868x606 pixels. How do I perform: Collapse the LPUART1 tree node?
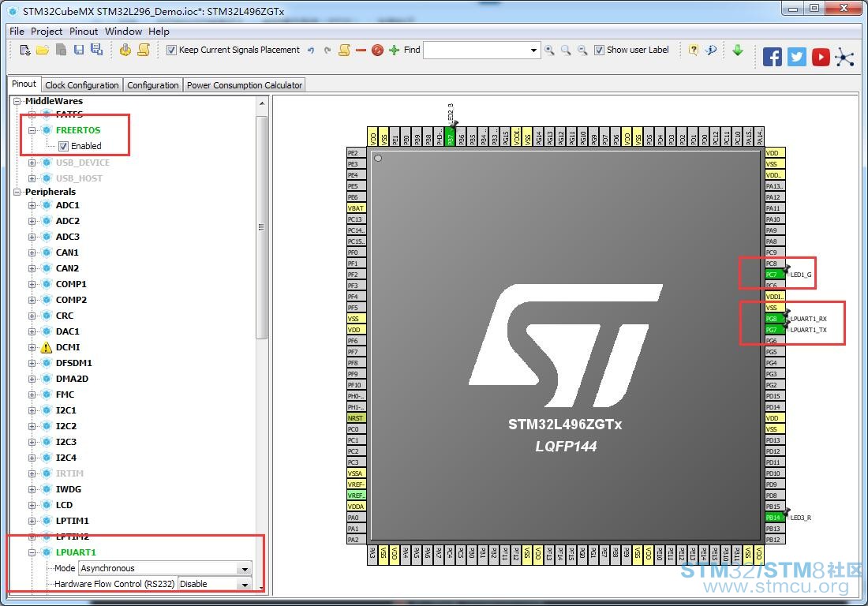pyautogui.click(x=32, y=552)
